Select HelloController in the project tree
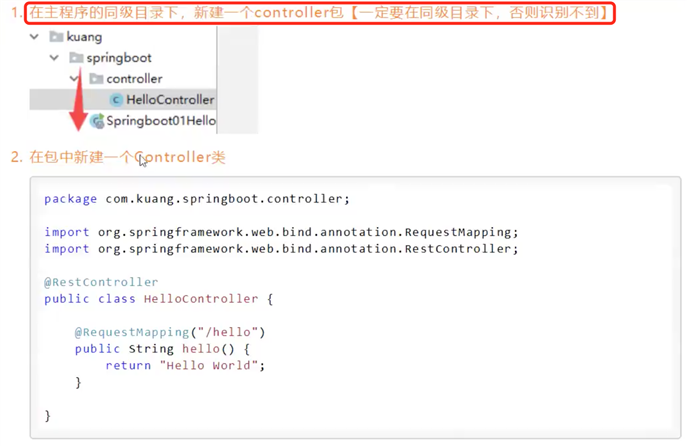Viewport: 687px width, 446px height. pyautogui.click(x=170, y=100)
